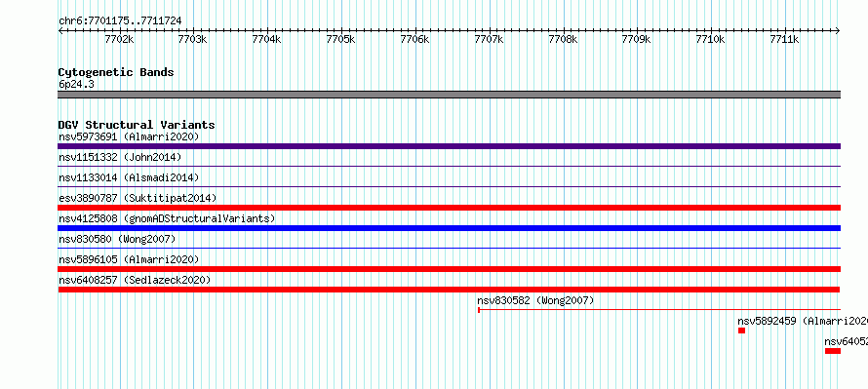Open variant label nsv5896105 (Almarri2020)
Viewport: 868px width, 389px height.
click(129, 259)
